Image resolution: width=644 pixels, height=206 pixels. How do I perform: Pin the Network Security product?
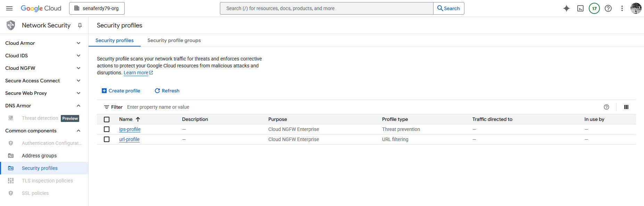(x=80, y=25)
